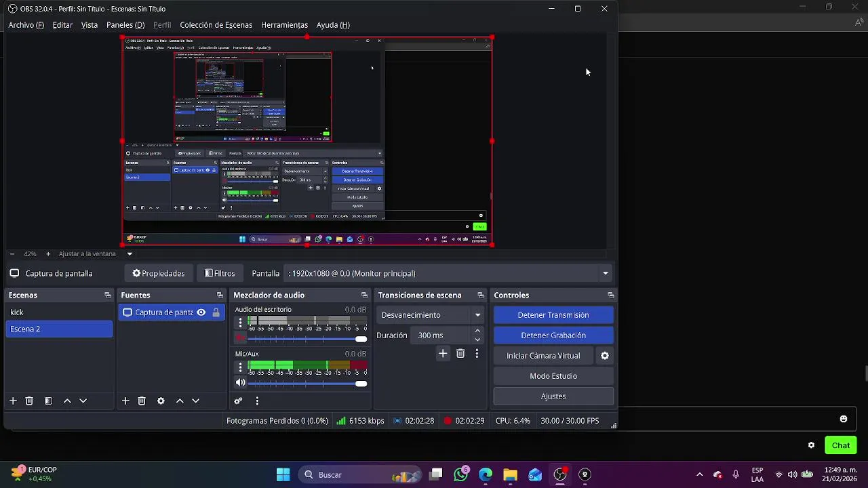Add a new scene with plus icon
868x488 pixels.
tap(13, 401)
